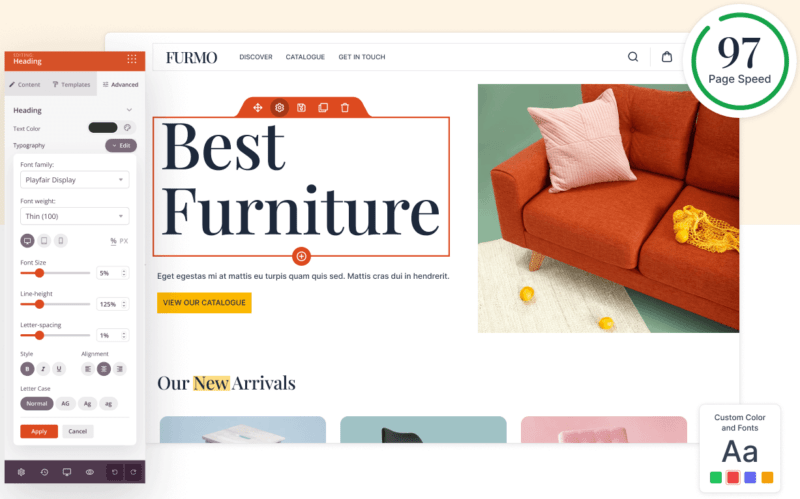Open the Font family dropdown
Screen dimensions: 800x499
[74, 180]
